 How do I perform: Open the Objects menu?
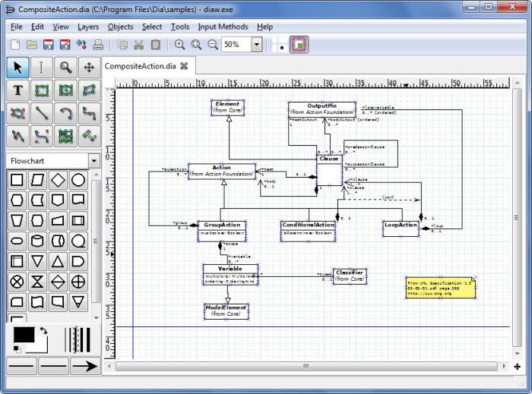click(x=120, y=27)
